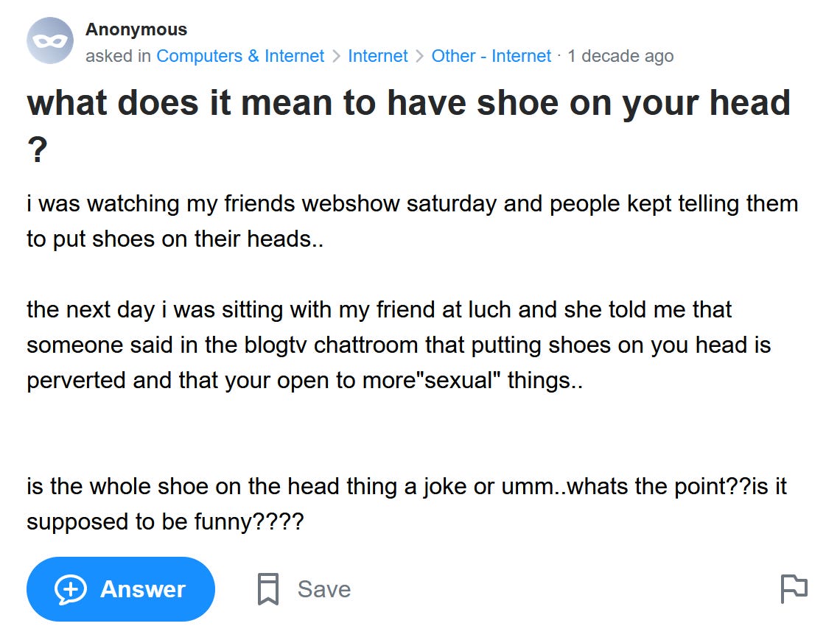Click the paragraph mentioning blogtv chatroom
The height and width of the screenshot is (640, 840).
398,345
